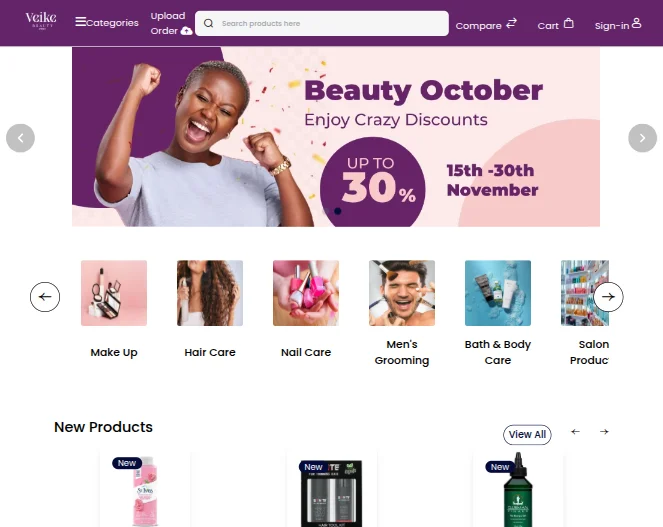Click the Sign-in user icon
The image size is (663, 527).
coord(636,23)
